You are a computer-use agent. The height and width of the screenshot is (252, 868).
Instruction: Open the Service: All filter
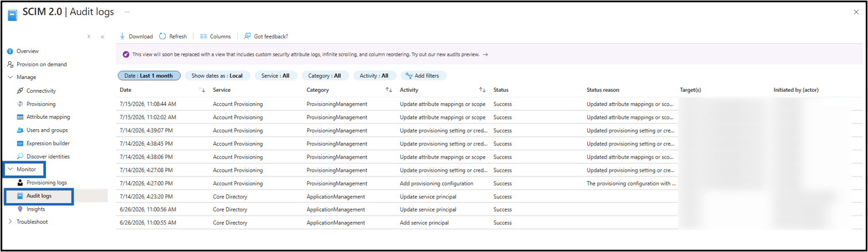point(276,76)
